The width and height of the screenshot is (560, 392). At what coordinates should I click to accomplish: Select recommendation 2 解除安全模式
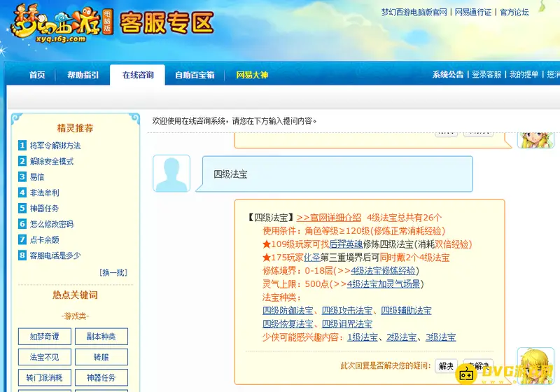pos(51,162)
